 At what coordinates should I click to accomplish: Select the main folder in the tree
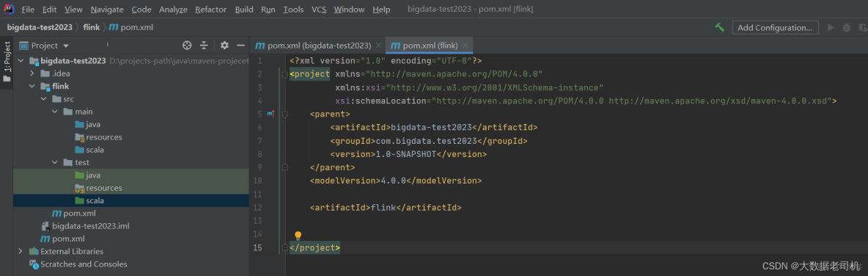[x=84, y=112]
